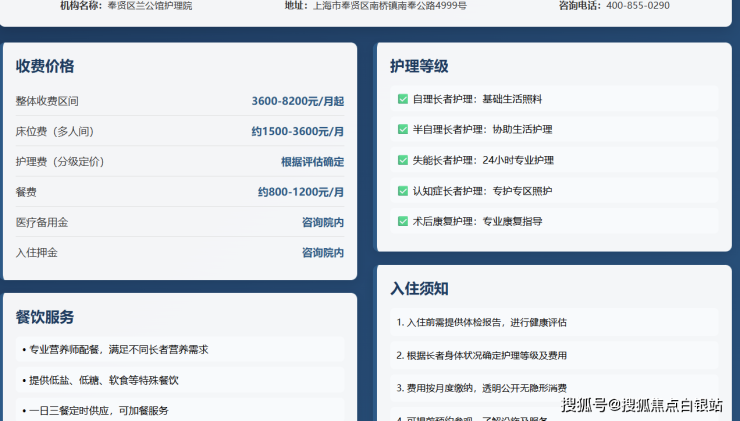Click the checkmark icon beside 术后康复护理
740x421 pixels.
[x=403, y=221]
